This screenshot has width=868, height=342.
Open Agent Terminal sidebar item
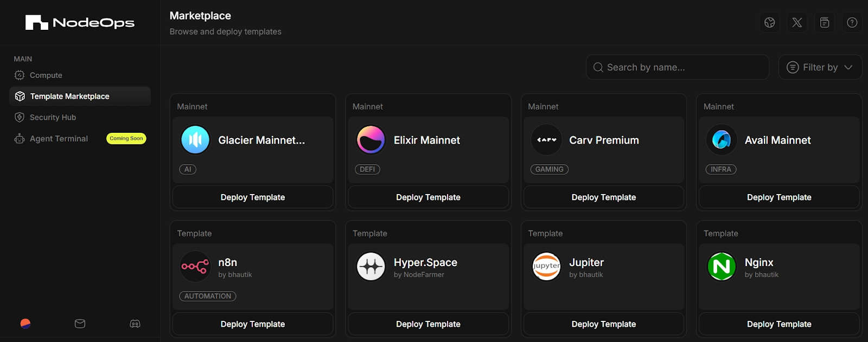[80, 139]
